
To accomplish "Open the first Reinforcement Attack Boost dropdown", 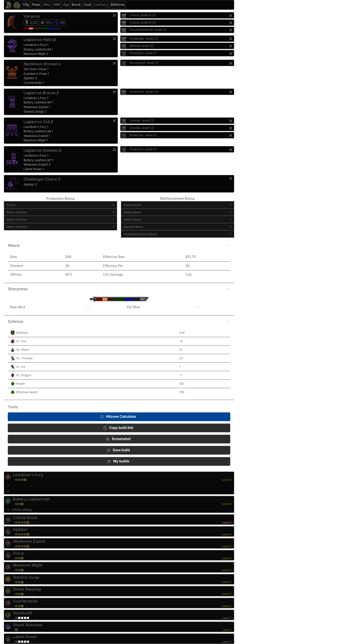I will click(x=177, y=205).
